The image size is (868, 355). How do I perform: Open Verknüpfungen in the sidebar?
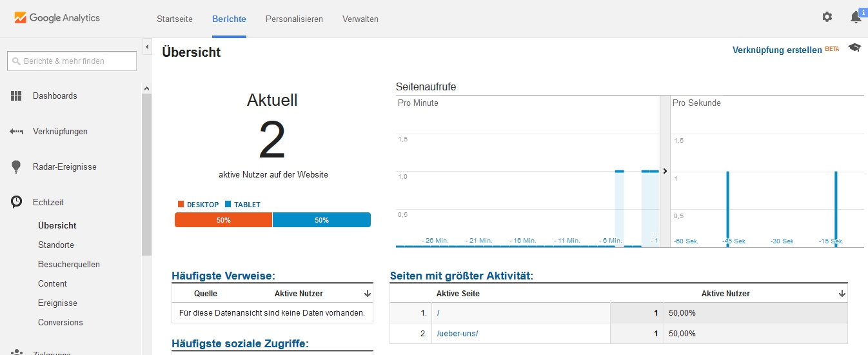(x=60, y=132)
